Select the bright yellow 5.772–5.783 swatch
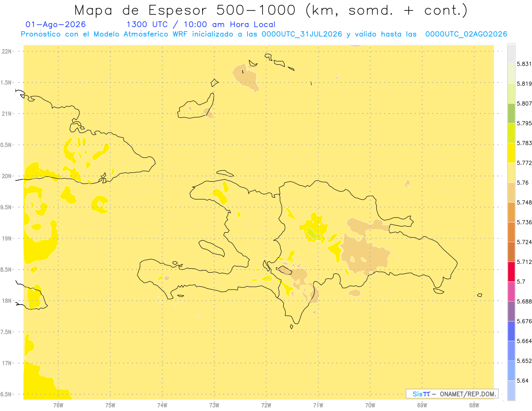532x411 pixels. coord(511,153)
